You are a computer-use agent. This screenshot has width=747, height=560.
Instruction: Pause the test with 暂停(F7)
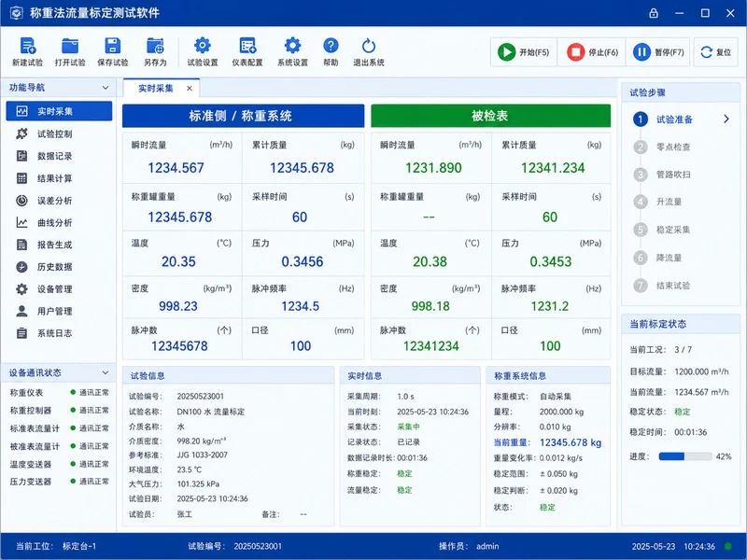[x=658, y=52]
